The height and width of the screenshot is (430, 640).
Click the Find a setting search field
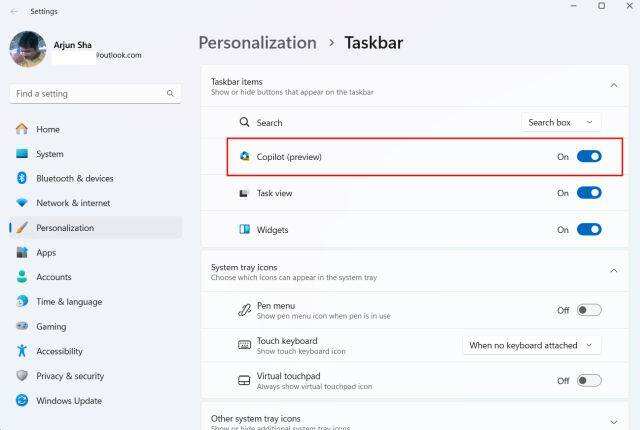(x=90, y=93)
